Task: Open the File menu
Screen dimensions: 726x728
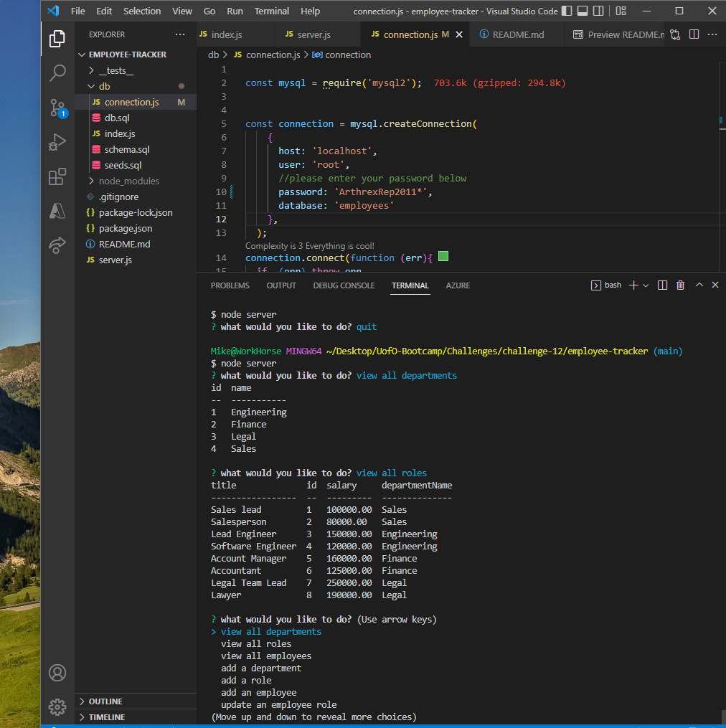Action: pos(77,11)
